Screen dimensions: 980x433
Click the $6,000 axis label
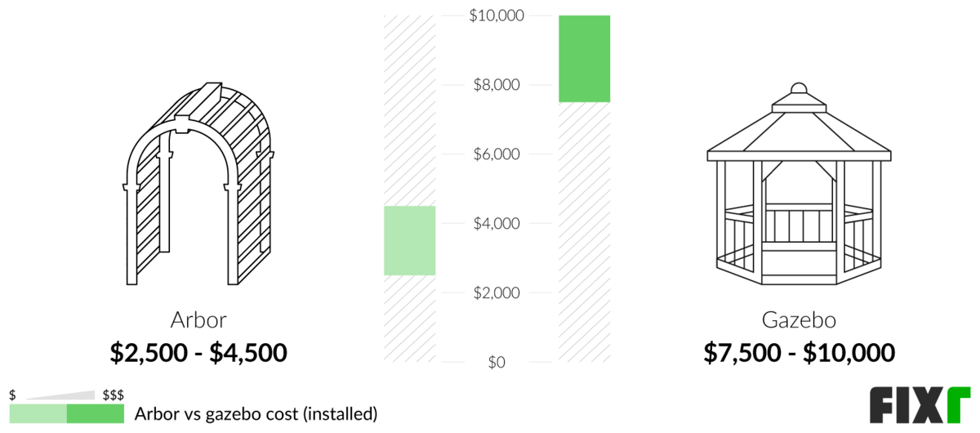pos(497,154)
